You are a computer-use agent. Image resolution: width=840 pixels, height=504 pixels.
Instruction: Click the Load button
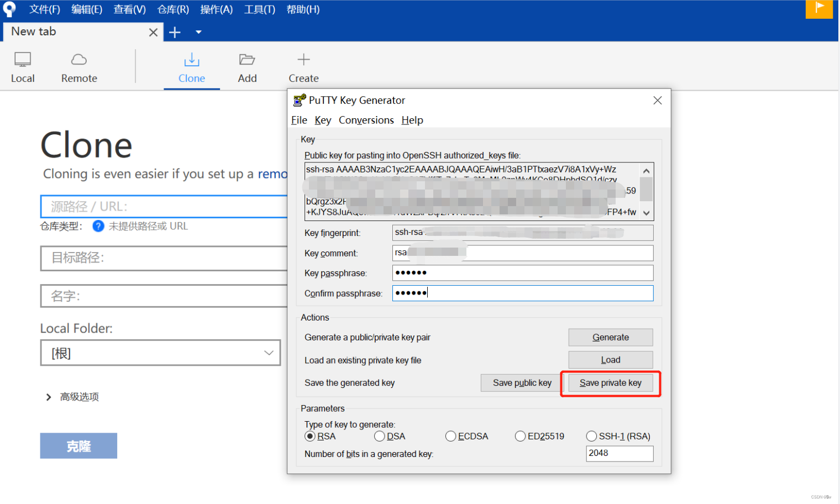[611, 360]
